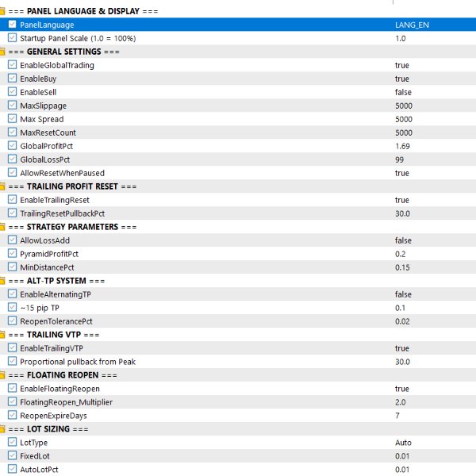Toggle the MinDistancePct checkbox
The width and height of the screenshot is (476, 476).
point(12,267)
